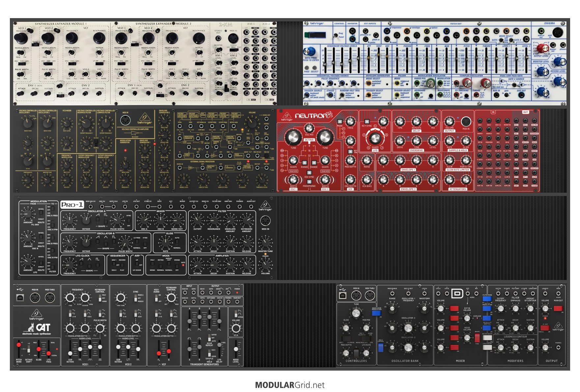Viewport: 580px width, 392px height.
Task: Click the MIDI IN socket on the Pro-1
Action: [265, 221]
